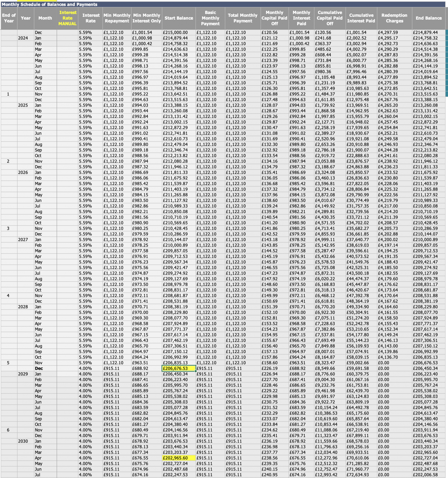The width and height of the screenshot is (448, 478).
Task: Click the 'End of Year' column header
Action: [9, 18]
